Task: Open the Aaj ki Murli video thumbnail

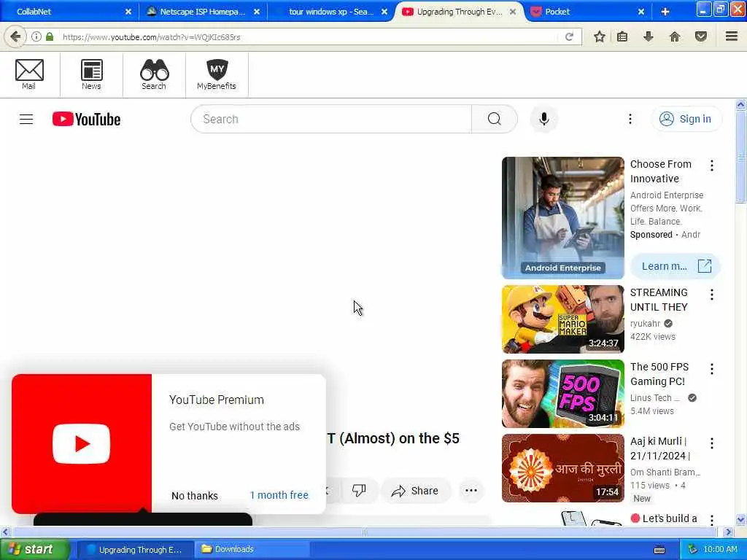Action: coord(562,467)
